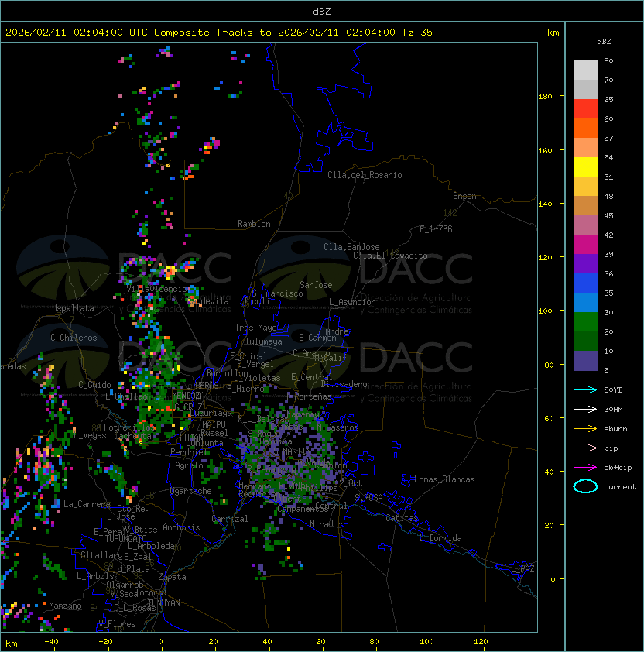Screen dimensions: 644x652
Task: Click the 'Tulumaya' map label
Action: 264,341
